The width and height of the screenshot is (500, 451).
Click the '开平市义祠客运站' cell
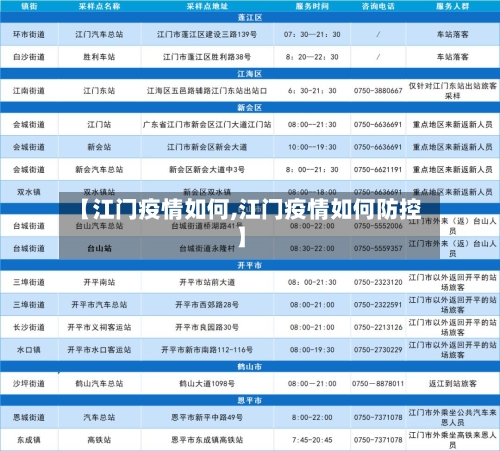(x=99, y=327)
